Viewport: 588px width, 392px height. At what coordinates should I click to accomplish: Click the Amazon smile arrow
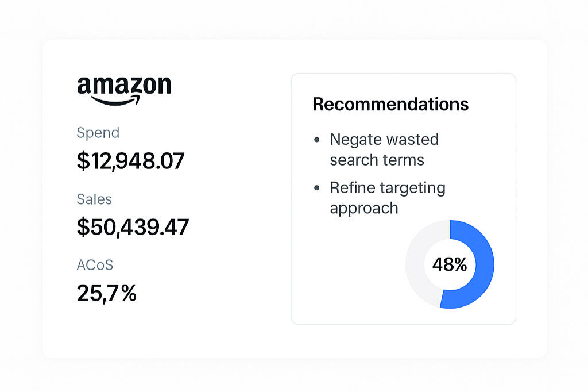tap(115, 100)
